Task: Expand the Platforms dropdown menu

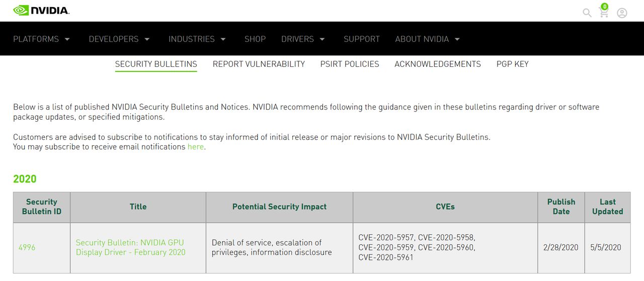Action: [41, 39]
